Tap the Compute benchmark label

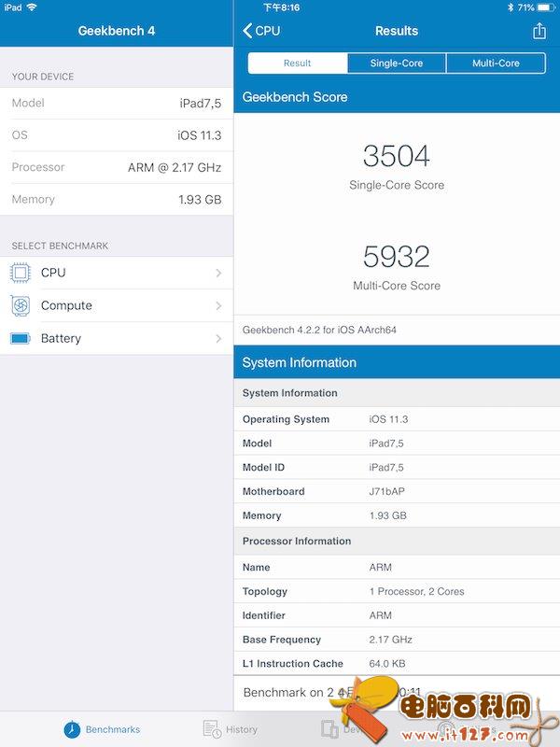click(66, 305)
